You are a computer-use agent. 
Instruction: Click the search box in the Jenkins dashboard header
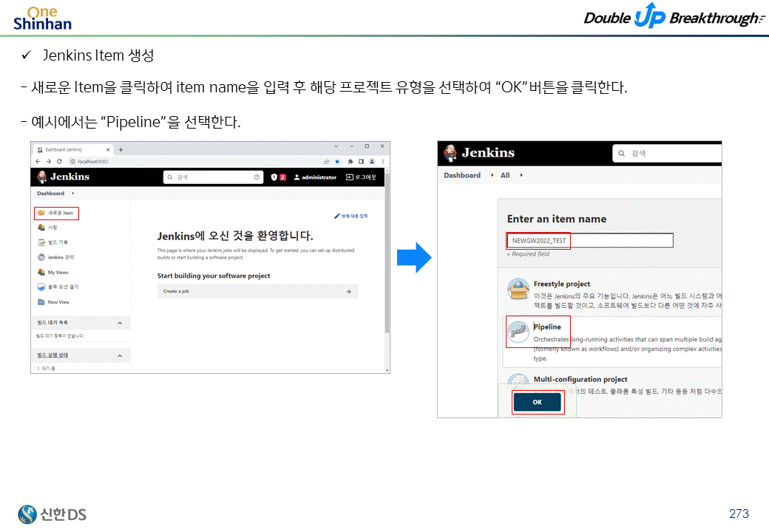point(214,177)
